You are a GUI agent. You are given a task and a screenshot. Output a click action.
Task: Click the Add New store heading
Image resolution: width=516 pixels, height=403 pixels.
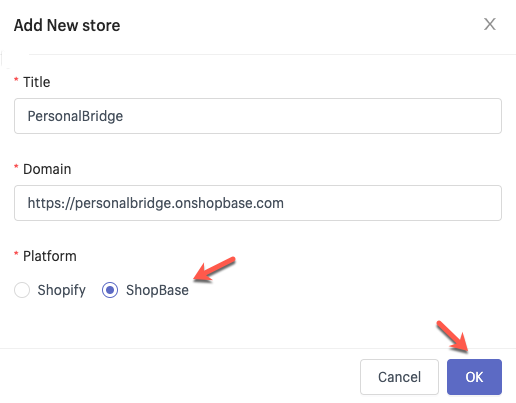pos(67,25)
